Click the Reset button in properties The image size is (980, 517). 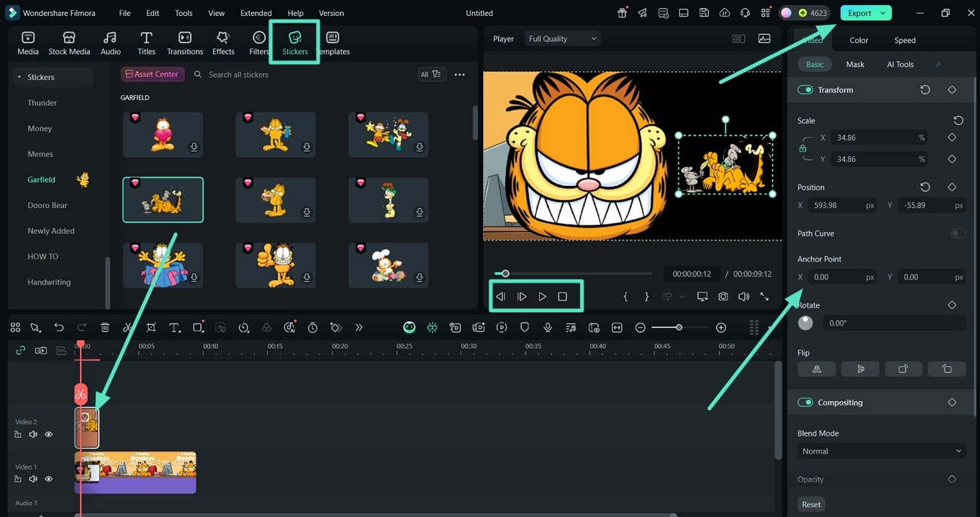click(811, 504)
